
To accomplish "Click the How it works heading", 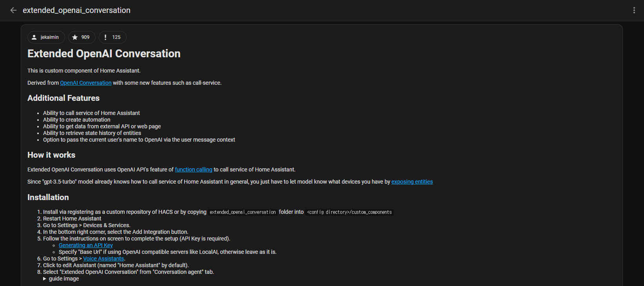I will pyautogui.click(x=51, y=155).
